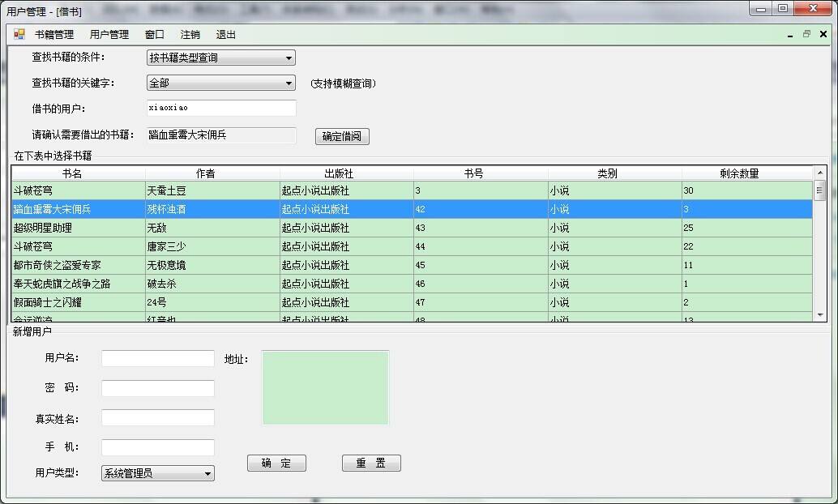Click the down arrow on the vertical scrollbar
The height and width of the screenshot is (504, 838).
click(819, 314)
